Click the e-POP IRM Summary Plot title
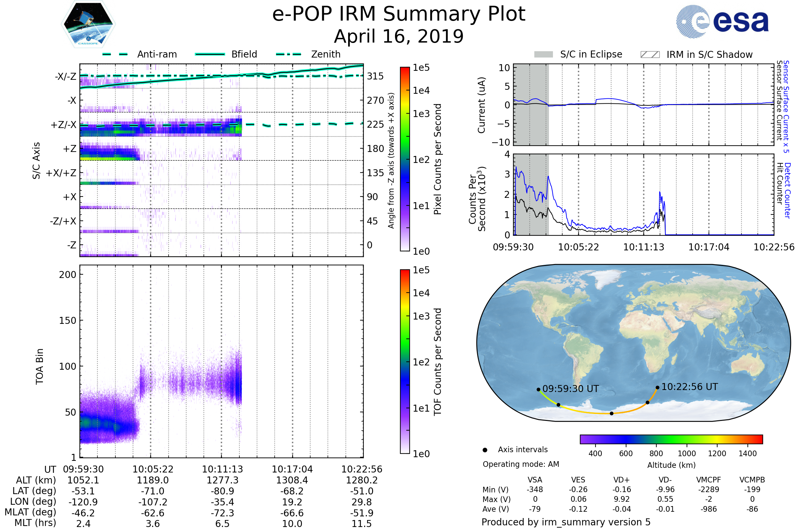Image resolution: width=798 pixels, height=532 pixels. (x=399, y=14)
